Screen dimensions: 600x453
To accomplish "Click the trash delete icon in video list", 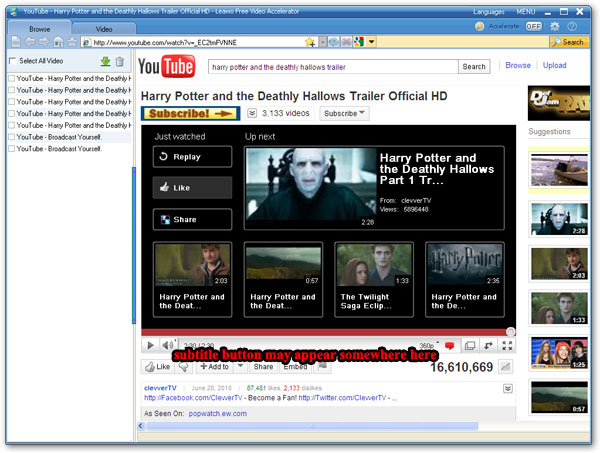I will tap(120, 61).
